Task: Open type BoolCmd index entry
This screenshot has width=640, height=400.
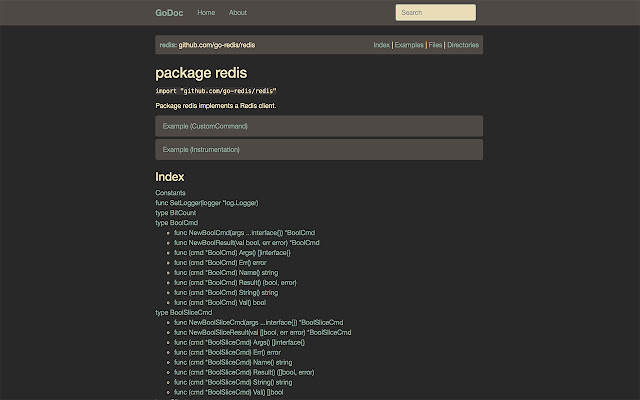Action: (x=176, y=223)
